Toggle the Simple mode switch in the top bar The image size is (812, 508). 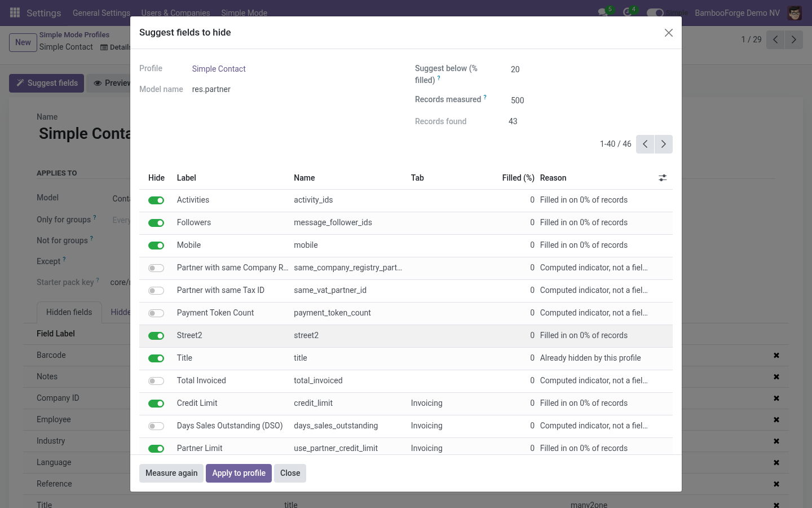click(x=655, y=12)
